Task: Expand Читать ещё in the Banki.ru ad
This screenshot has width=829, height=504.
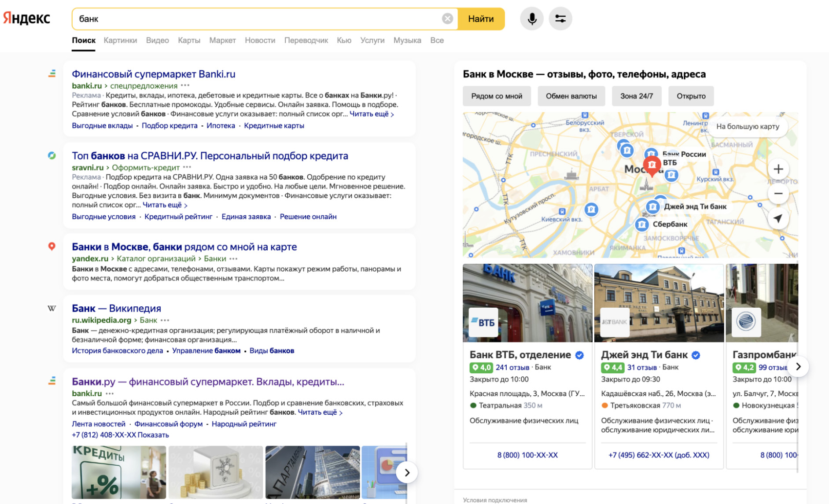Action: pyautogui.click(x=372, y=114)
